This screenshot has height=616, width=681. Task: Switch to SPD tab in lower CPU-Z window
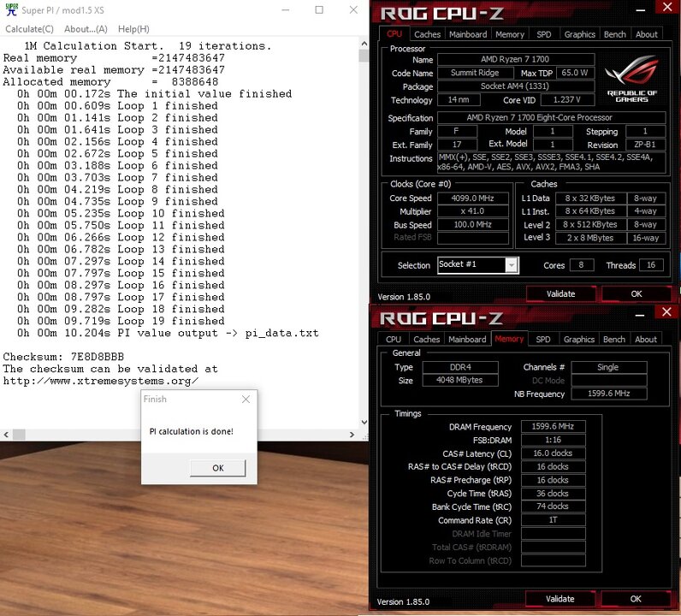pyautogui.click(x=543, y=340)
